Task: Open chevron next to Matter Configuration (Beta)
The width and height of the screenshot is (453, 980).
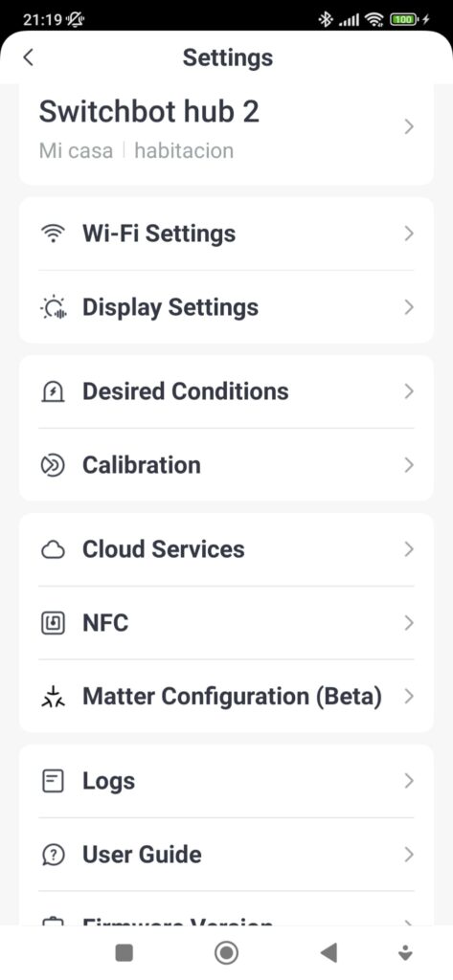Action: click(409, 697)
